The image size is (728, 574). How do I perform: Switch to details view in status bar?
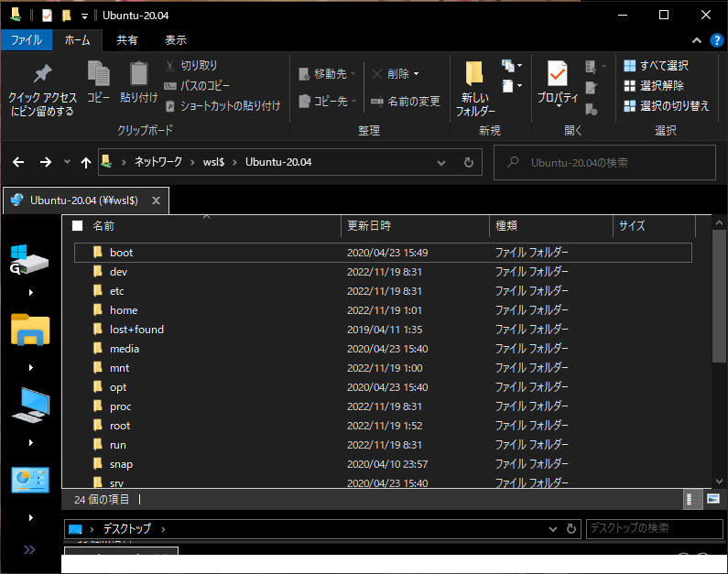[692, 499]
